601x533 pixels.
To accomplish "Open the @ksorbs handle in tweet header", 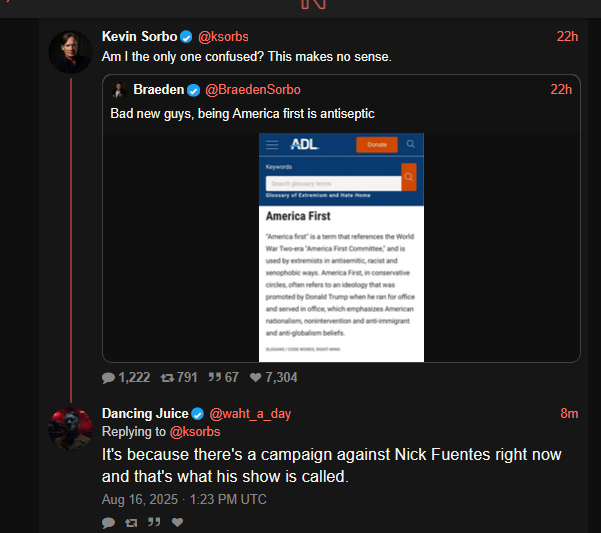I will point(223,37).
